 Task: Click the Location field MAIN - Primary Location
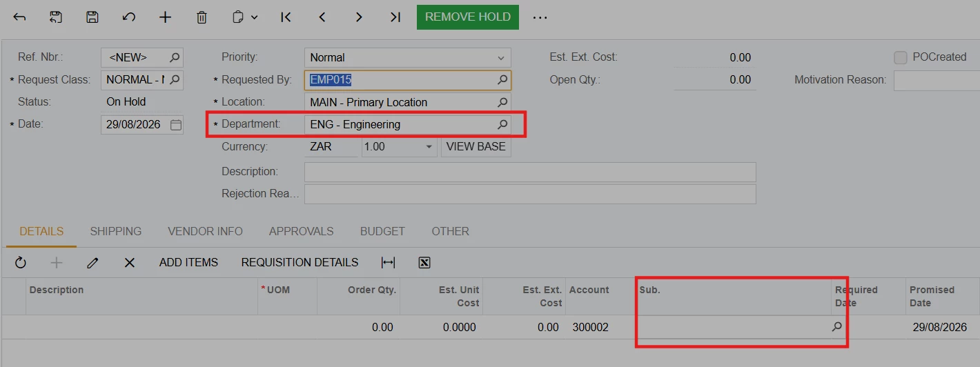[x=407, y=102]
